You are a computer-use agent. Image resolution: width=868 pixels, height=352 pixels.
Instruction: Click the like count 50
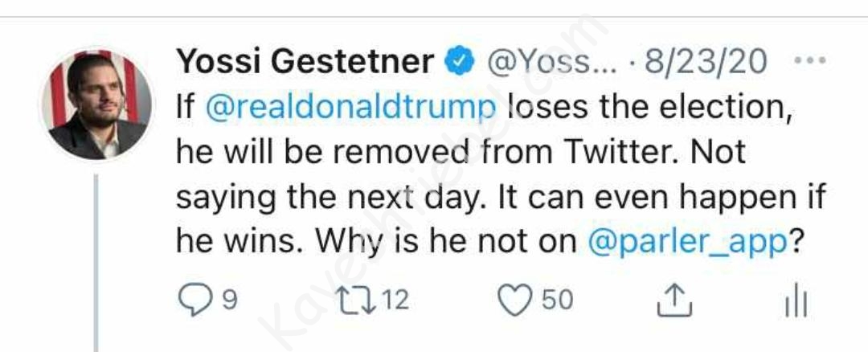(x=558, y=301)
